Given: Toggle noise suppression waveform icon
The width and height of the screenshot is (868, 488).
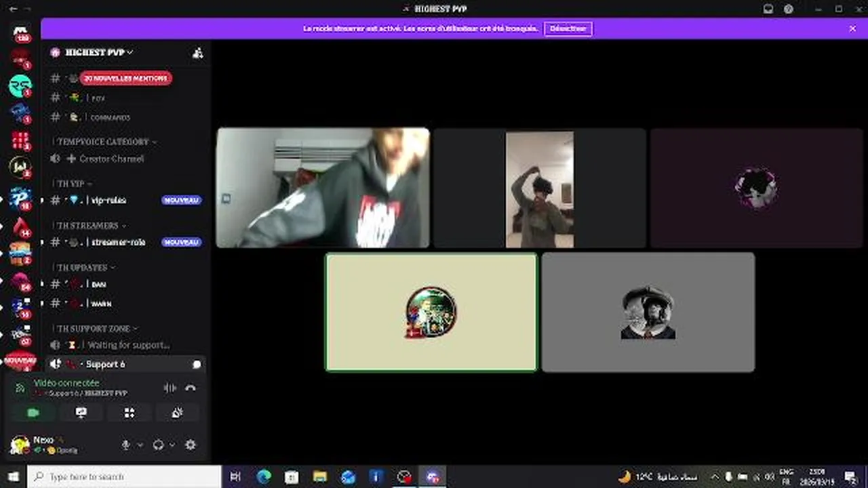Looking at the screenshot, I should pos(170,388).
